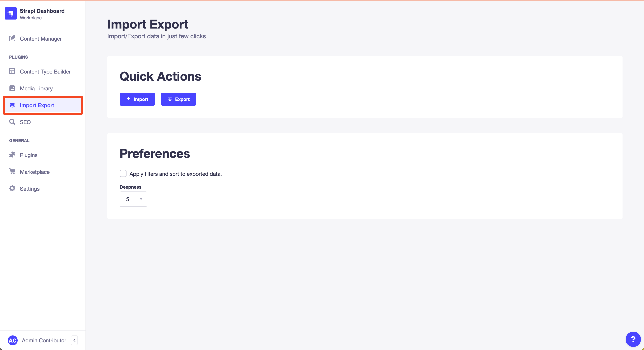Click the AC user avatar
Viewport: 644px width, 350px height.
13,340
